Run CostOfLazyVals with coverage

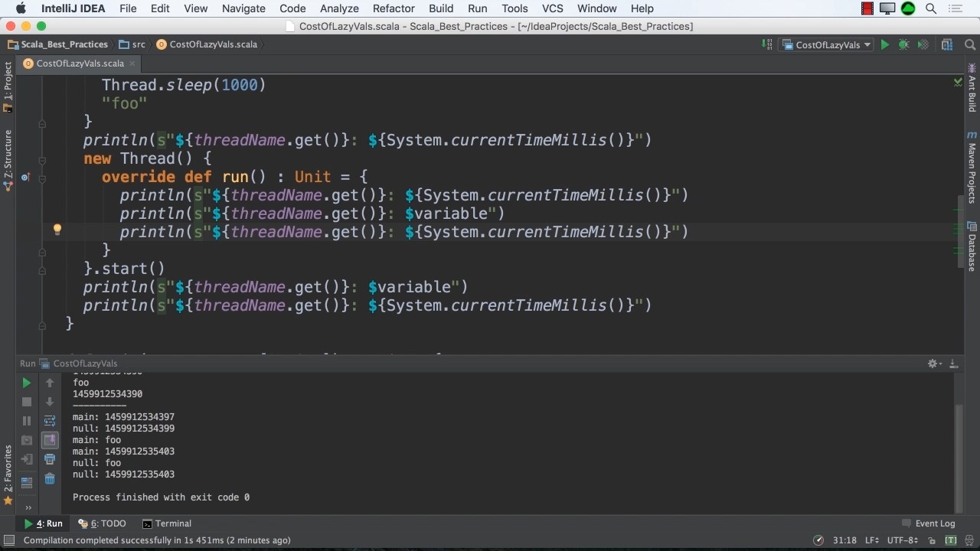click(923, 44)
